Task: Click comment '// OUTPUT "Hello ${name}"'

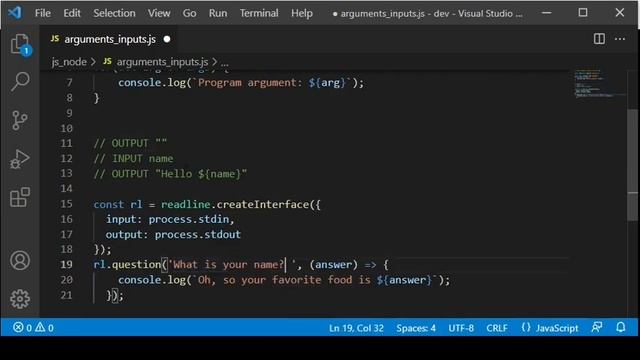Action: [170, 174]
